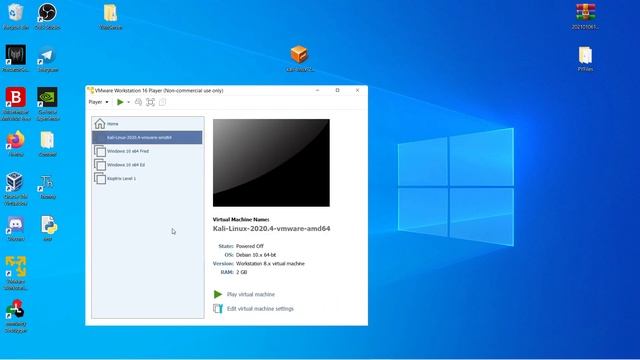The image size is (640, 360).
Task: Click the Send Ctrl+Alt+Del toolbar icon
Action: (x=138, y=102)
